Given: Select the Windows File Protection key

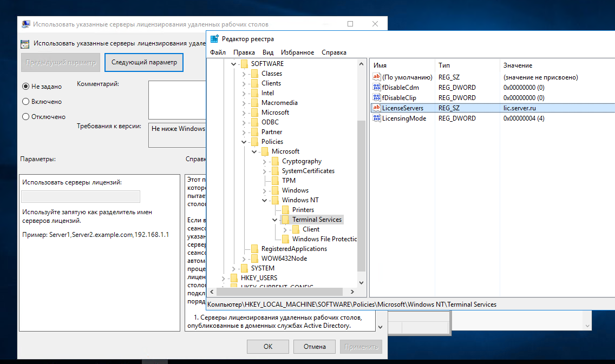Looking at the screenshot, I should click(x=324, y=239).
